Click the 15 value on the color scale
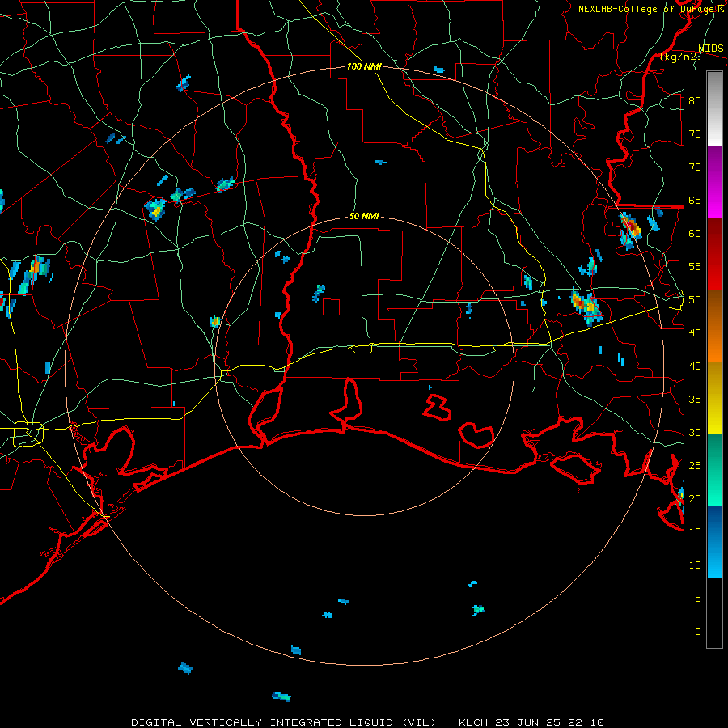Viewport: 728px width, 728px height. tap(695, 532)
